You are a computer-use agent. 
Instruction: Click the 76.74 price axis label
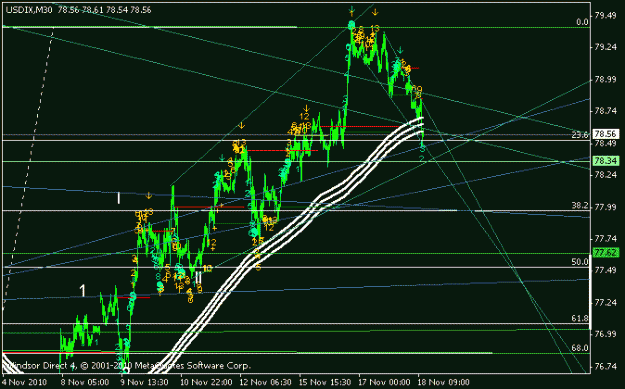605,366
